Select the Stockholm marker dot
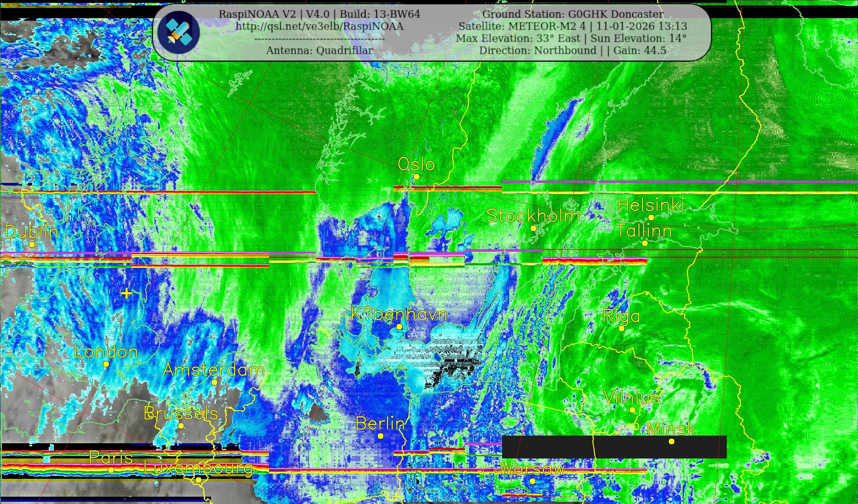Image resolution: width=858 pixels, height=504 pixels. point(534,228)
